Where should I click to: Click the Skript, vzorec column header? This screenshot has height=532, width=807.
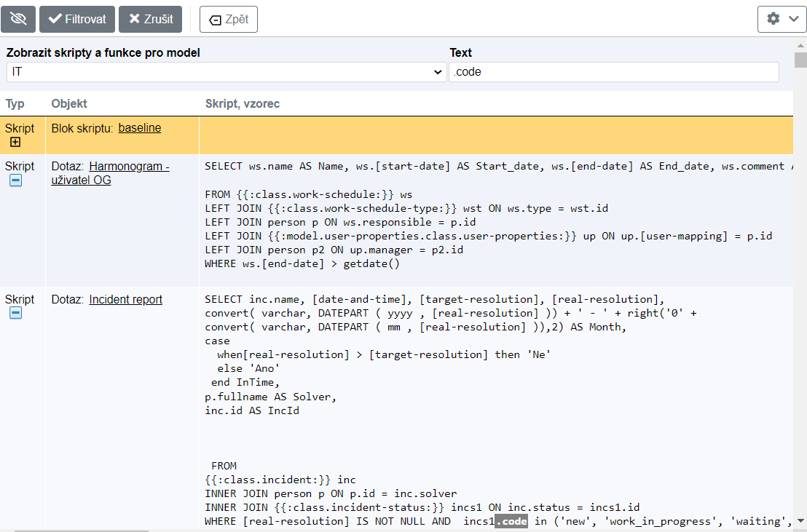pos(243,104)
